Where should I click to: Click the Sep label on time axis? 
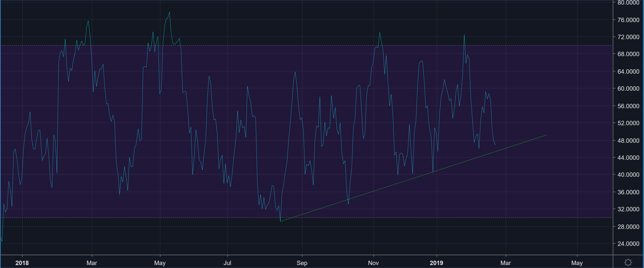302,263
